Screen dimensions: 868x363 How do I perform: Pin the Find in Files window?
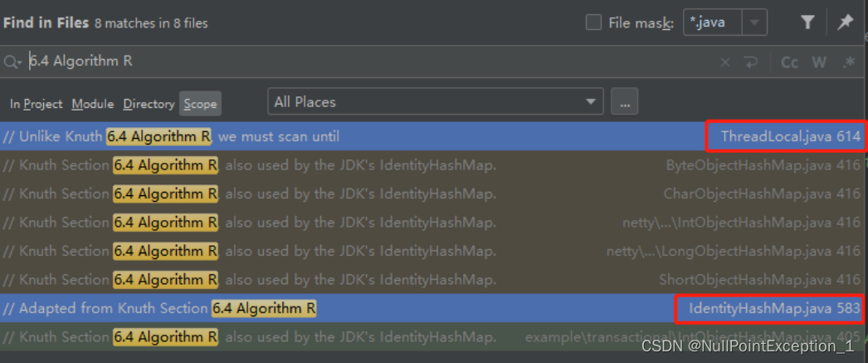(x=844, y=22)
